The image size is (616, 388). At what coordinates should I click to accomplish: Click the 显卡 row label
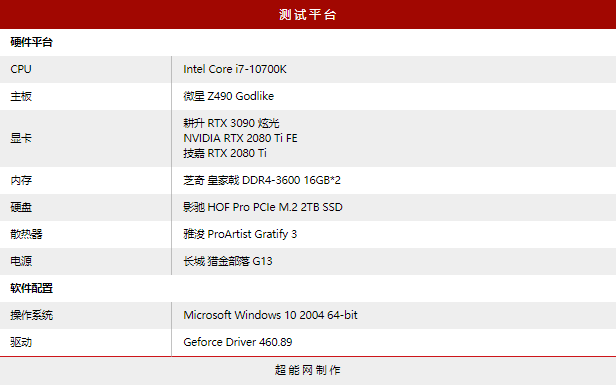click(21, 138)
